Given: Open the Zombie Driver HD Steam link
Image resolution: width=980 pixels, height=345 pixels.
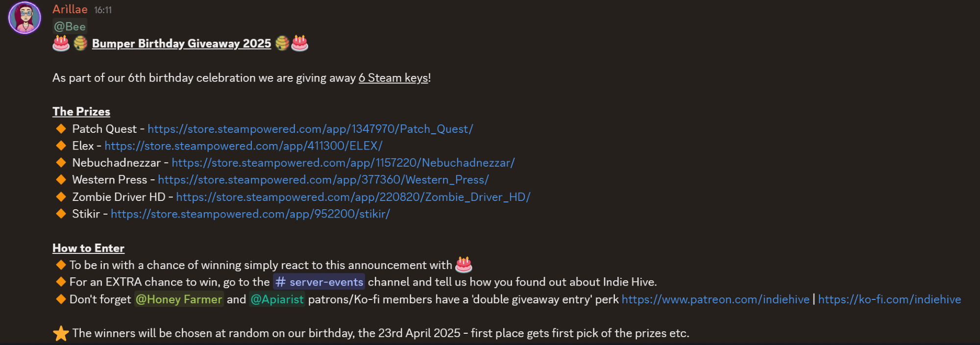Looking at the screenshot, I should (353, 197).
